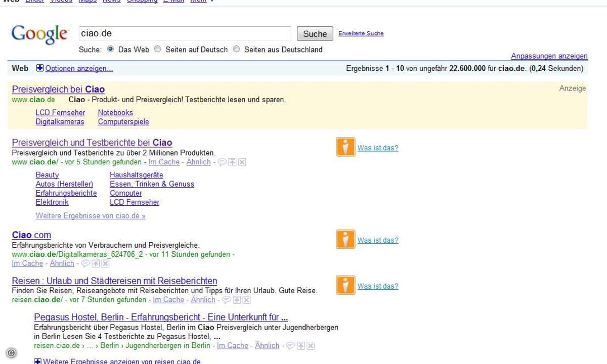Click the Google logo
This screenshot has height=364, width=607.
click(39, 34)
